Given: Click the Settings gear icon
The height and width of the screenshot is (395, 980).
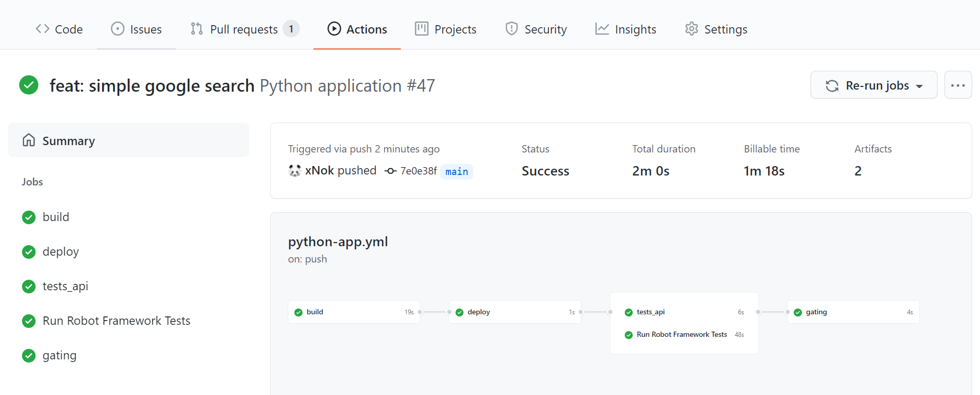Looking at the screenshot, I should coord(691,29).
